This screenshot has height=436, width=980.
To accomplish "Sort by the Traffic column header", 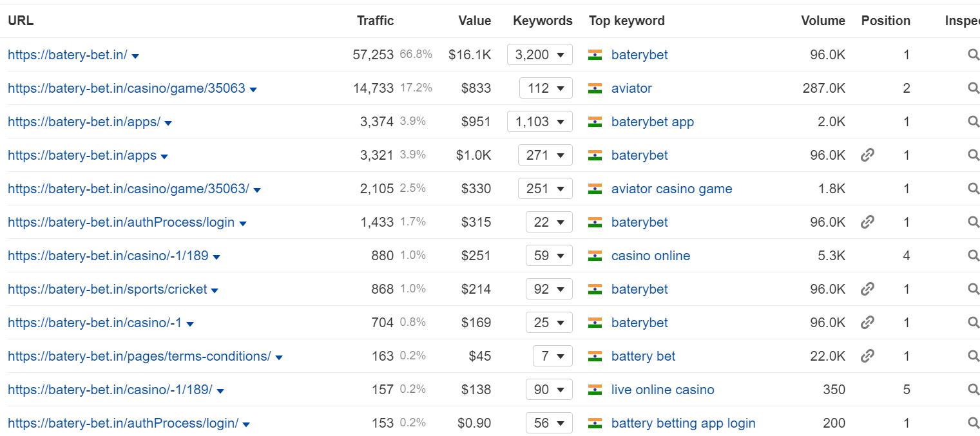I will 375,21.
